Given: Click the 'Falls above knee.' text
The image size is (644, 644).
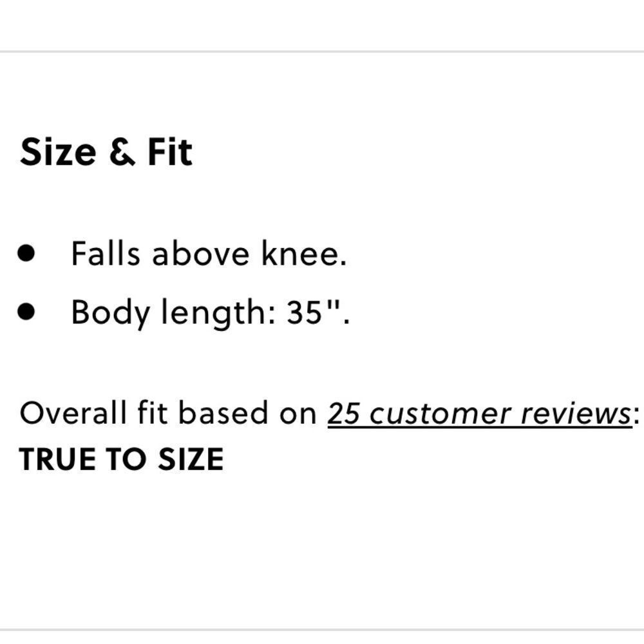Looking at the screenshot, I should click(x=209, y=253).
